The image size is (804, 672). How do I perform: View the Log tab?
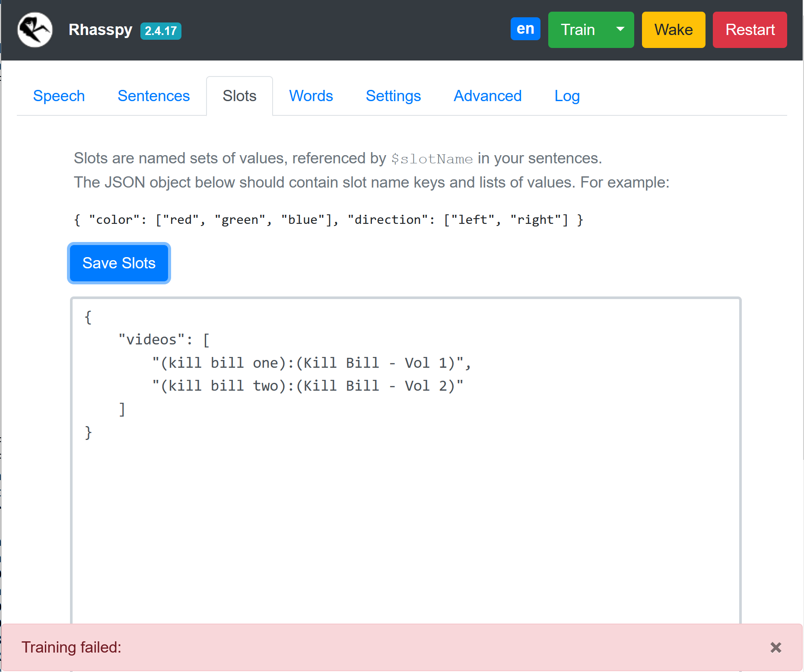[567, 96]
